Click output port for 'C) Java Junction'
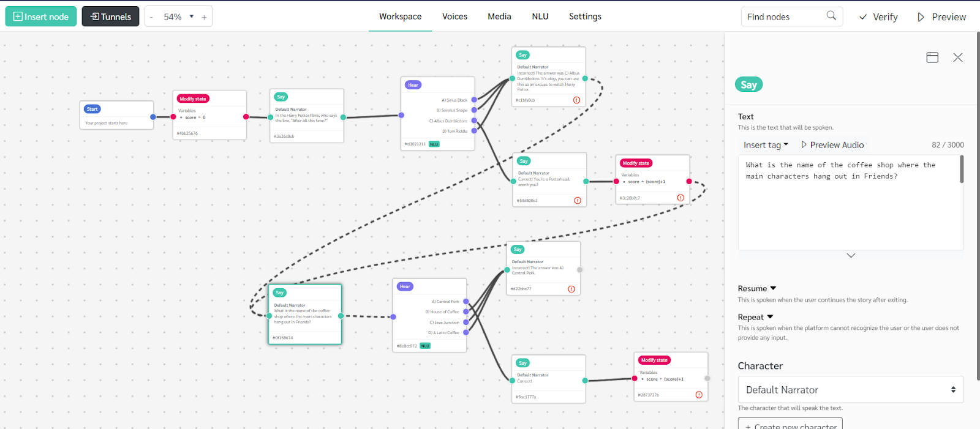Screen dimensions: 980x429 tap(466, 322)
